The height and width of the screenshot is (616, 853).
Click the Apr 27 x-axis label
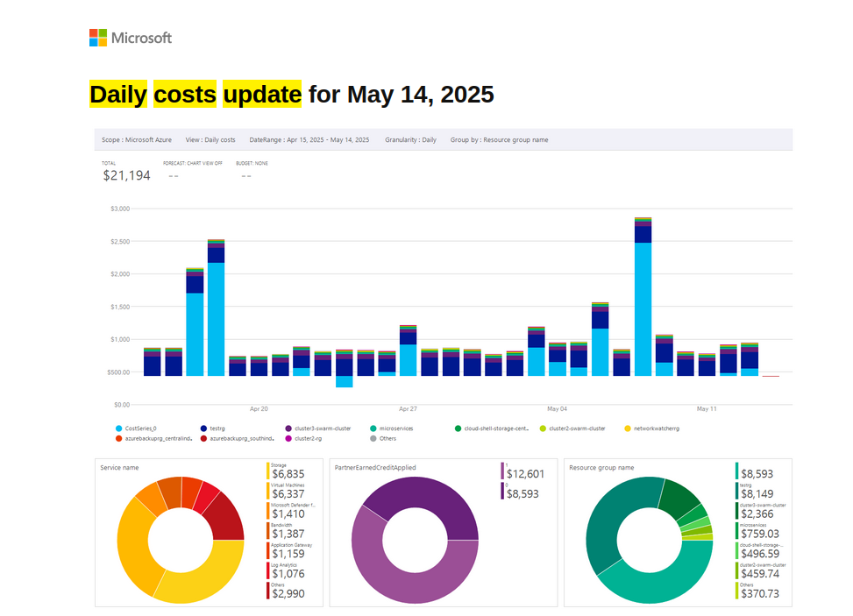pos(408,409)
